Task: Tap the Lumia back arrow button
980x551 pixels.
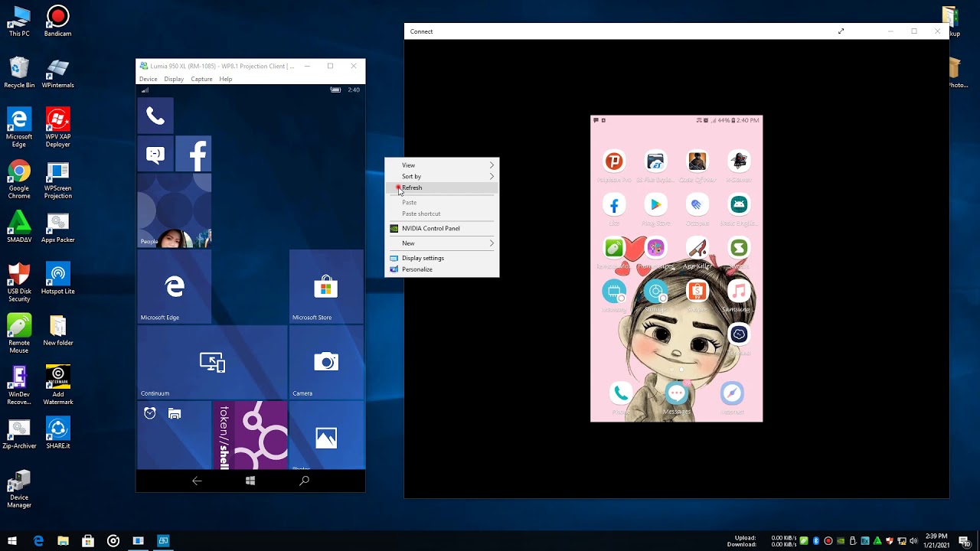Action: point(197,481)
